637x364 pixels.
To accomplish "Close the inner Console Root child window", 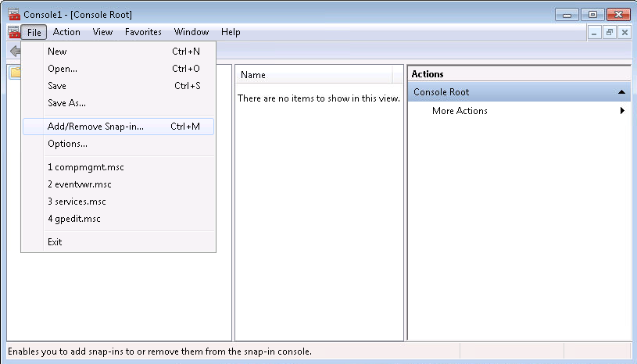I will (624, 32).
